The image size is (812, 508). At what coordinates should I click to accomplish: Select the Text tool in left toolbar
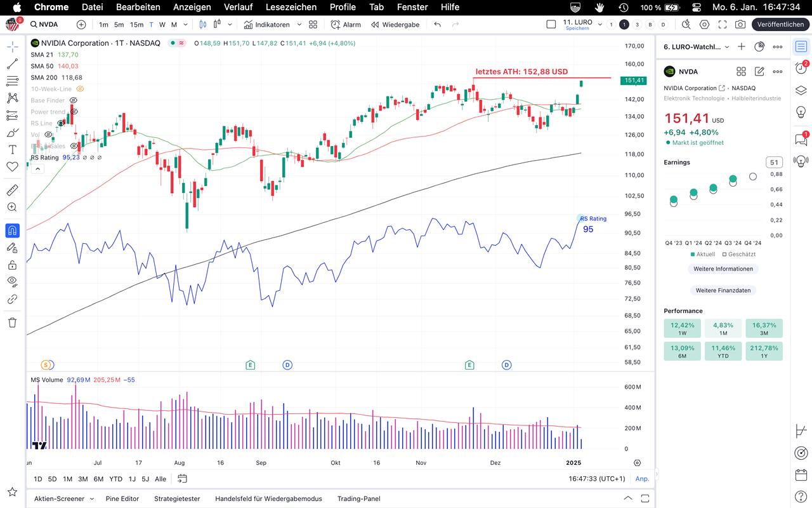point(12,150)
